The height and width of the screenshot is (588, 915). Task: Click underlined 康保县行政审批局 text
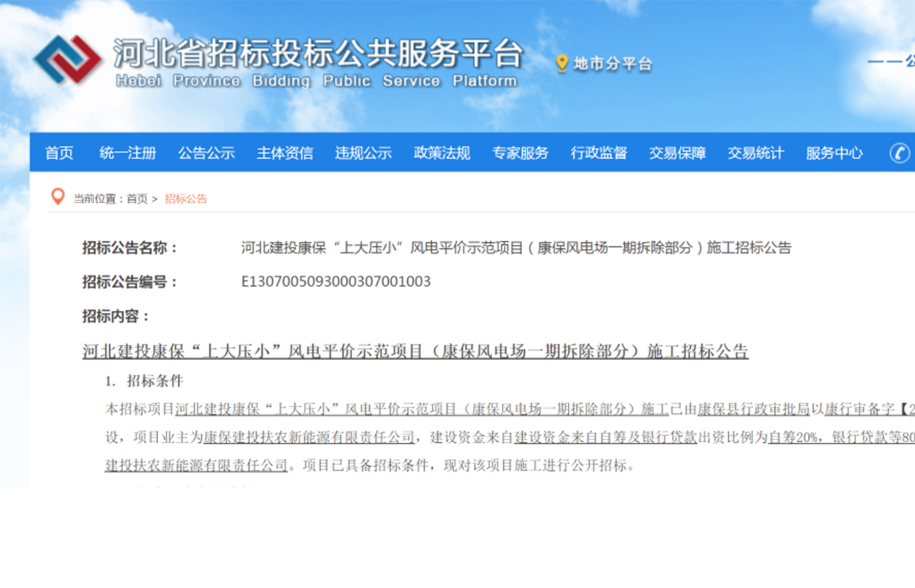(x=754, y=409)
